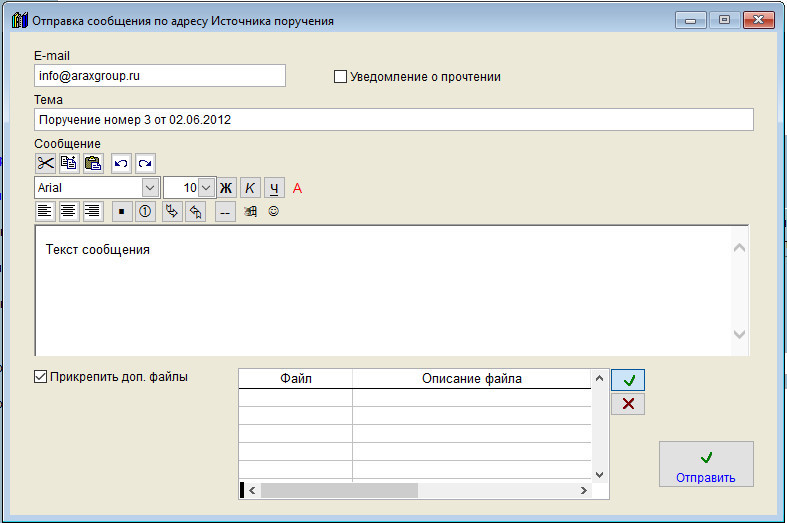
Task: Select first empty row in Файл column
Action: point(296,398)
